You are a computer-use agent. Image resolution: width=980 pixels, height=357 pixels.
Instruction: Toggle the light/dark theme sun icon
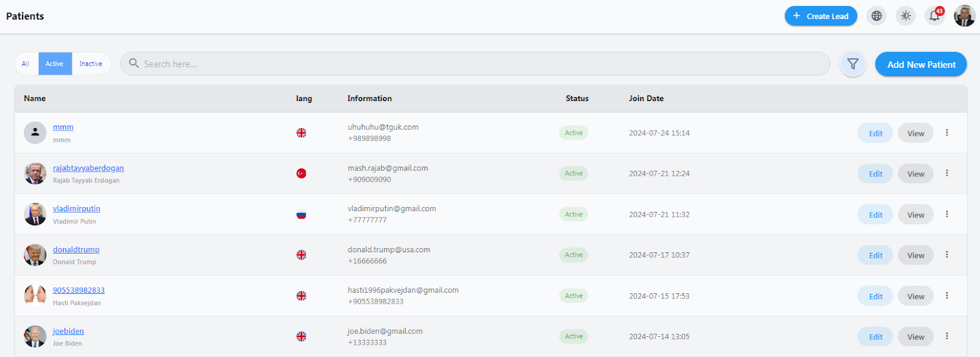pyautogui.click(x=906, y=16)
